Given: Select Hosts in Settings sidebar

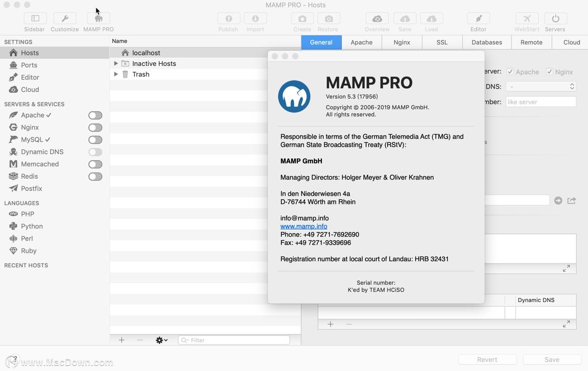Looking at the screenshot, I should tap(54, 53).
